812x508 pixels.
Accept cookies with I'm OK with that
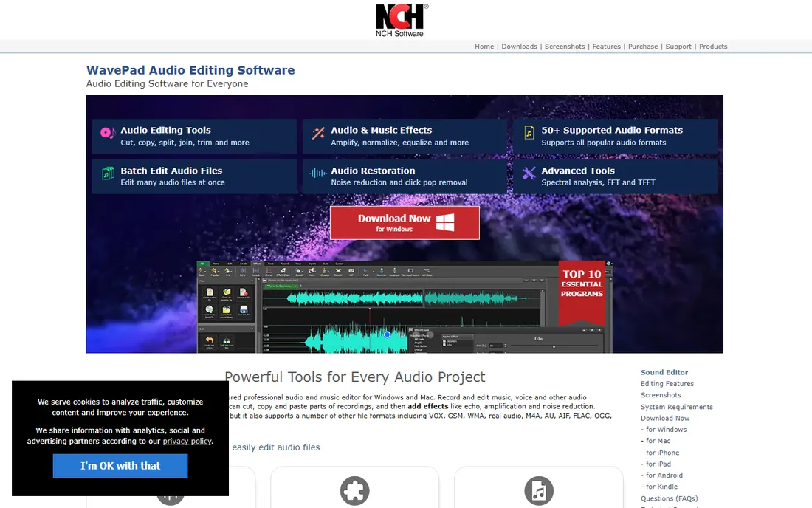pyautogui.click(x=120, y=466)
